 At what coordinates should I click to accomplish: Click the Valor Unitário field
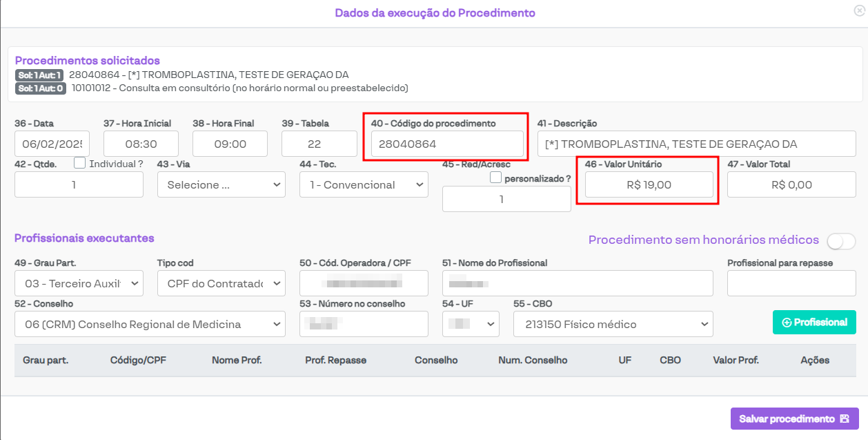tap(649, 185)
